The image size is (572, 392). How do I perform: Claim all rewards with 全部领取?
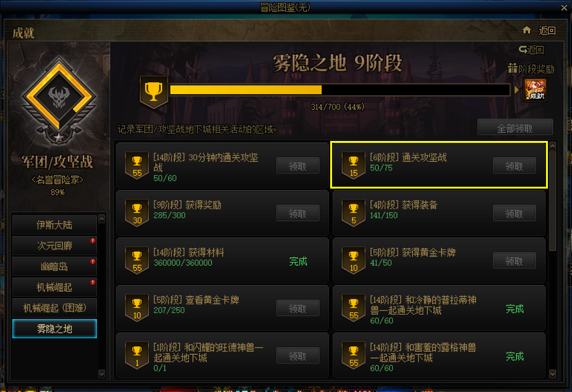pos(514,128)
